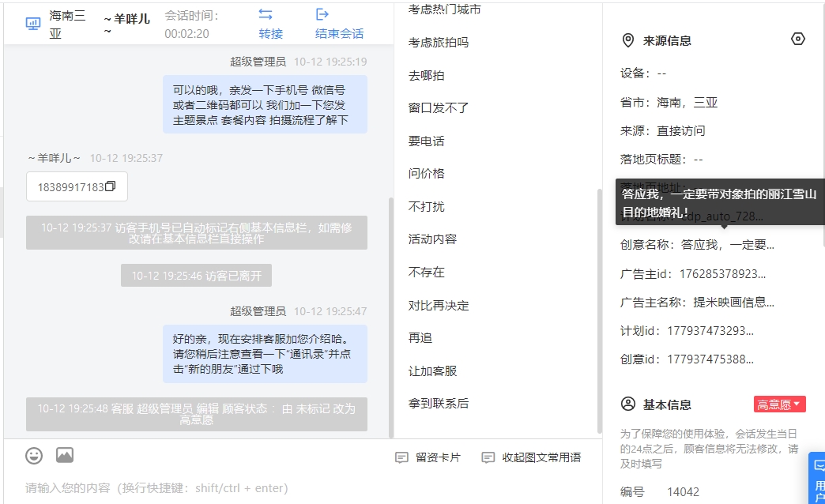Viewport: 825px width, 504px height.
Task: Click the location pin icon beside 来源信息
Action: [628, 40]
